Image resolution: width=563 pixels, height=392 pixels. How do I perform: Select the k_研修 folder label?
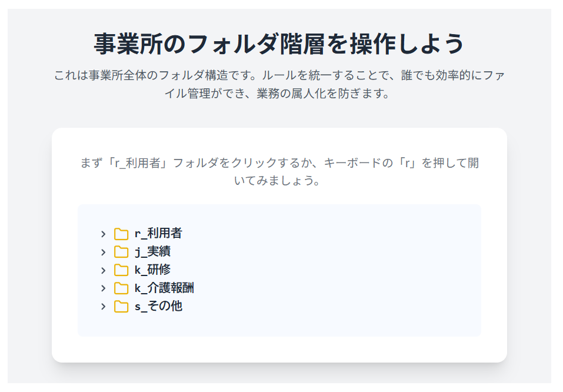(x=152, y=270)
